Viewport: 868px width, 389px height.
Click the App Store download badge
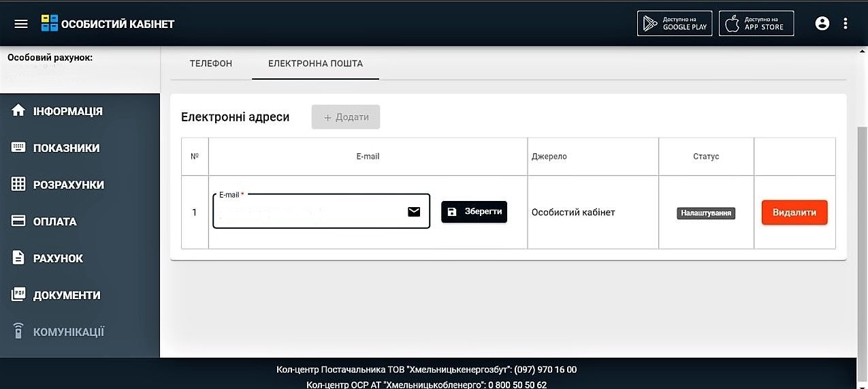tap(756, 23)
